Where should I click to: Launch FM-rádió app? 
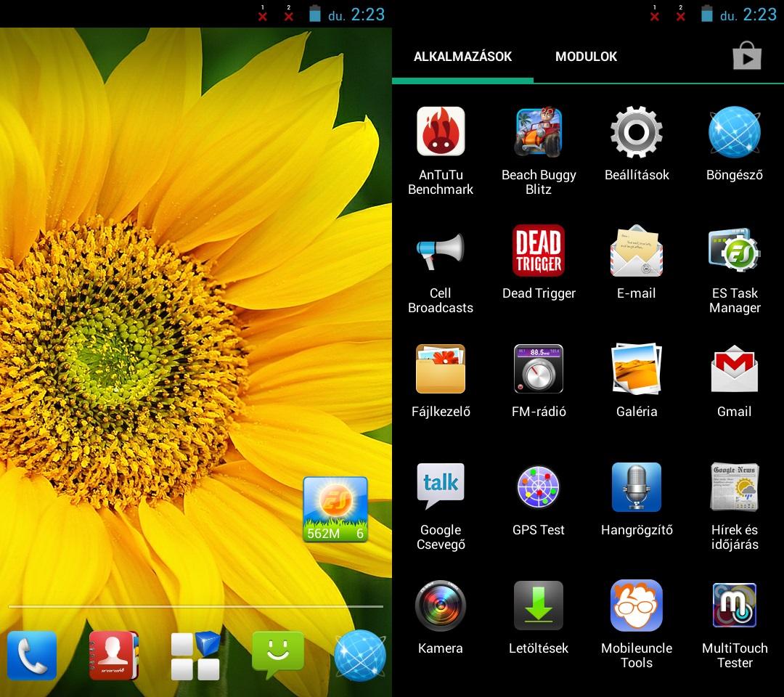coord(539,369)
